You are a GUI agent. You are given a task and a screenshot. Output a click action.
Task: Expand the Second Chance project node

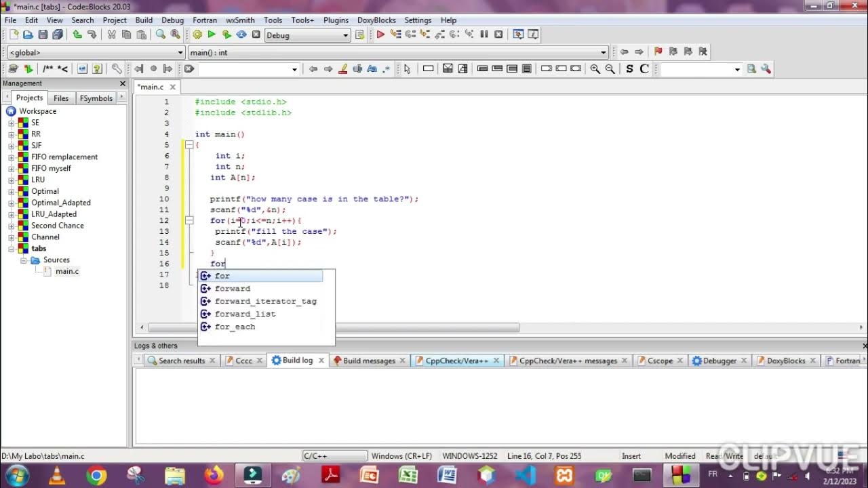(x=11, y=226)
